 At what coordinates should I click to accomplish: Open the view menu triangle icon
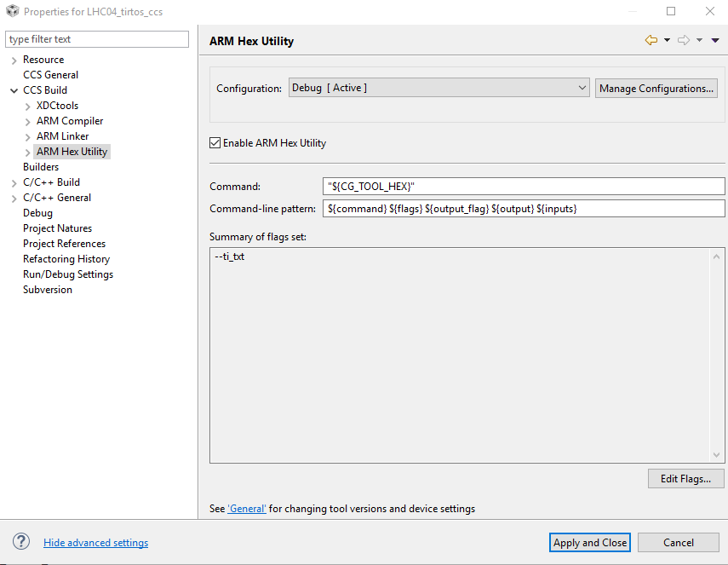(x=715, y=40)
